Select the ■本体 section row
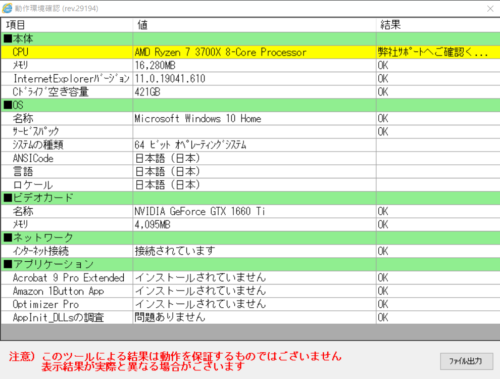 click(x=250, y=39)
